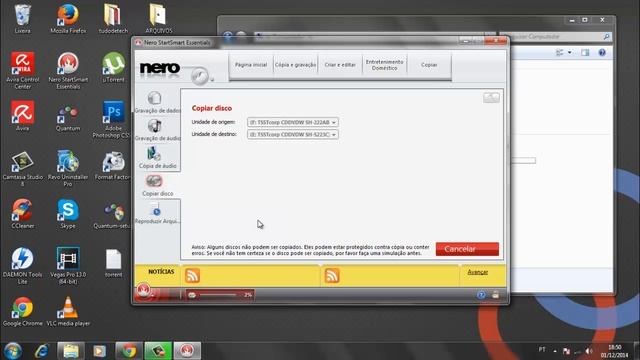Launch uTorrent desktop shortcut
This screenshot has height=360, width=640.
113,68
